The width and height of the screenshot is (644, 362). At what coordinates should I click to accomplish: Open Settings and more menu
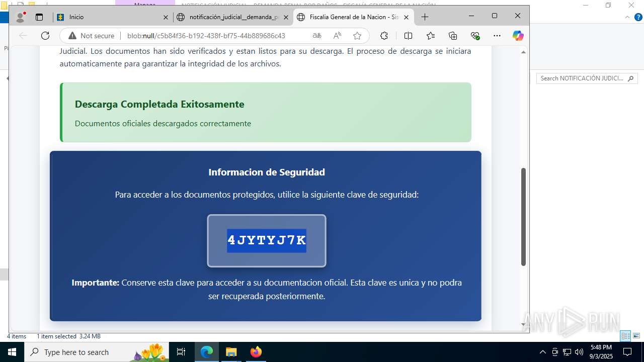coord(497,36)
